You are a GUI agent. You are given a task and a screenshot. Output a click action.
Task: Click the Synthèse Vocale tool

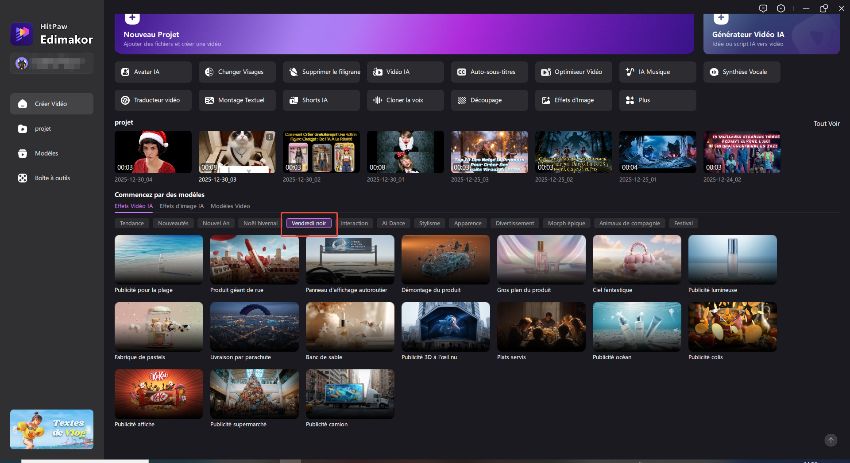[x=742, y=72]
